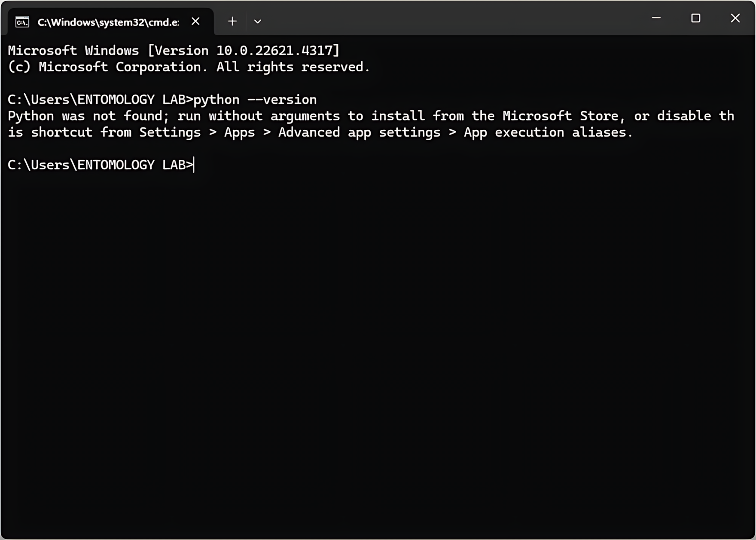The height and width of the screenshot is (540, 756).
Task: Open a new tab with plus button
Action: (232, 21)
